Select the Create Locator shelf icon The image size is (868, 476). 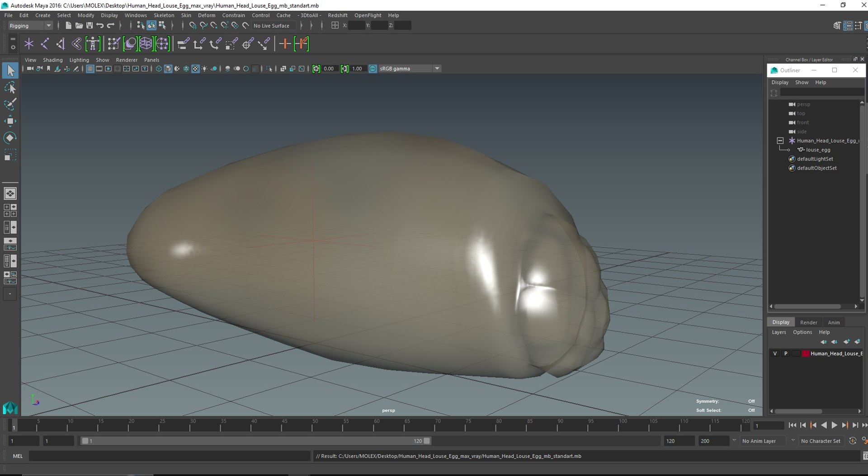(x=29, y=44)
